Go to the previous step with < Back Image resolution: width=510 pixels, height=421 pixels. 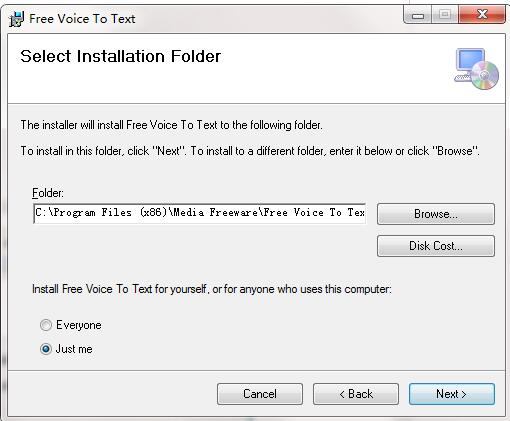click(356, 394)
